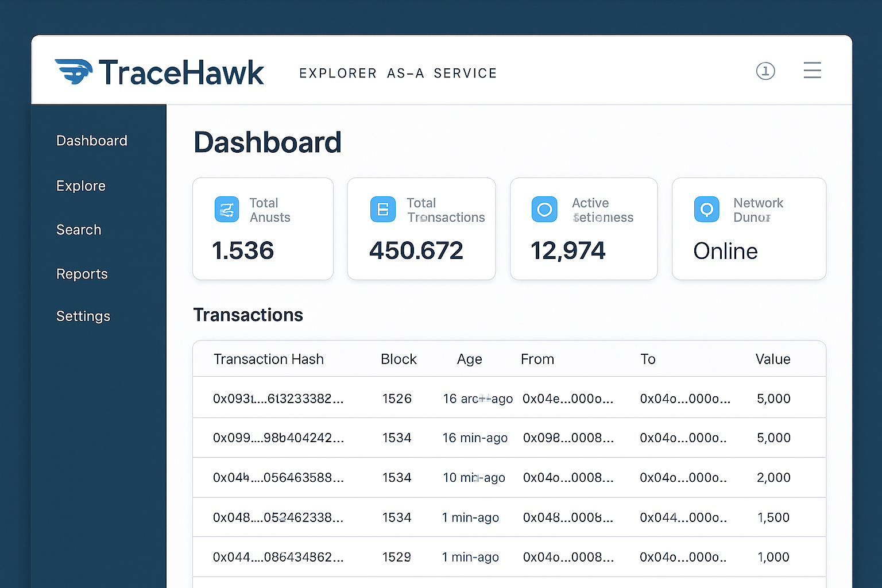Click the Total Anusts card icon
This screenshot has height=588, width=882.
226,209
